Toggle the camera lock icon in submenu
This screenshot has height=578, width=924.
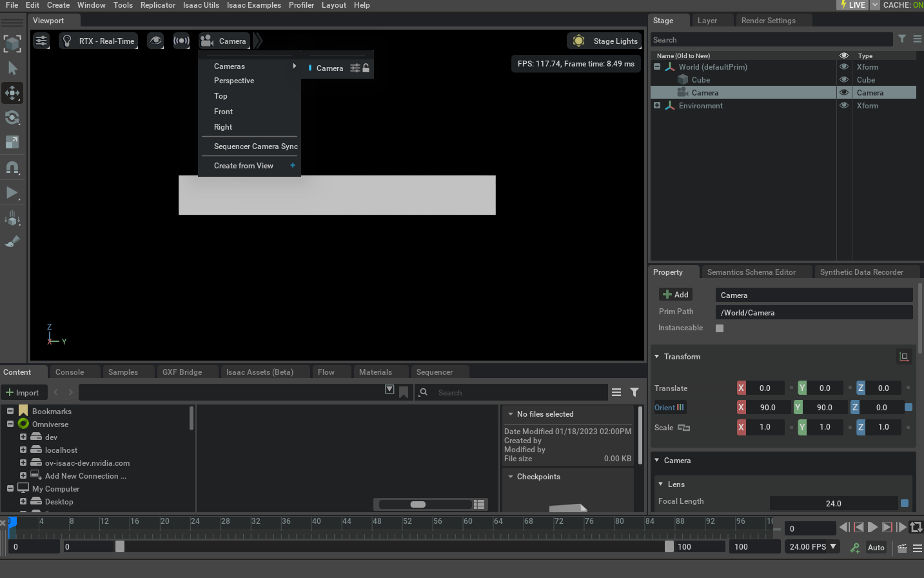(366, 68)
